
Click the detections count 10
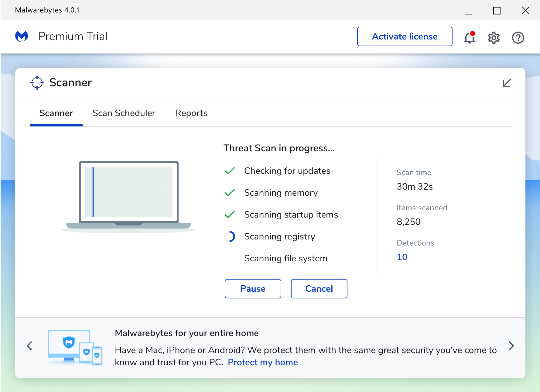click(402, 257)
